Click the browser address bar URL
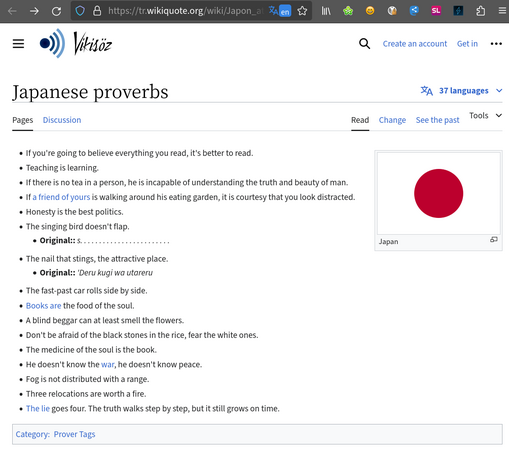 point(185,11)
